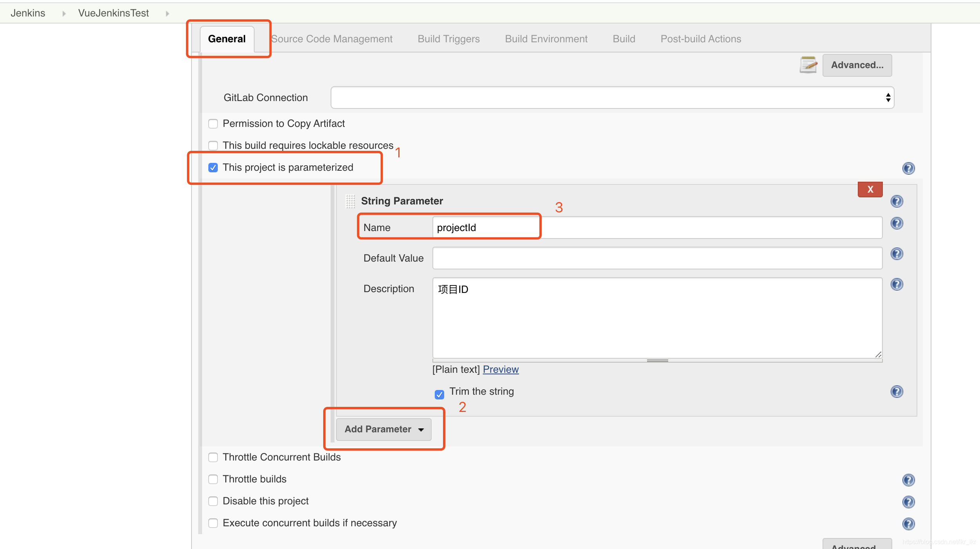Open the Add Parameter dropdown menu

[383, 429]
